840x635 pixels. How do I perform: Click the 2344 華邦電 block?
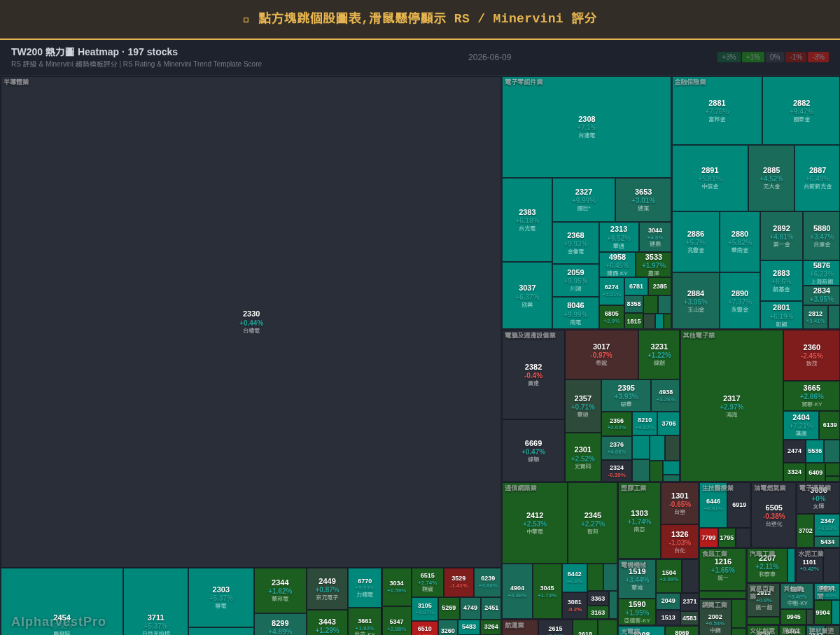280,590
